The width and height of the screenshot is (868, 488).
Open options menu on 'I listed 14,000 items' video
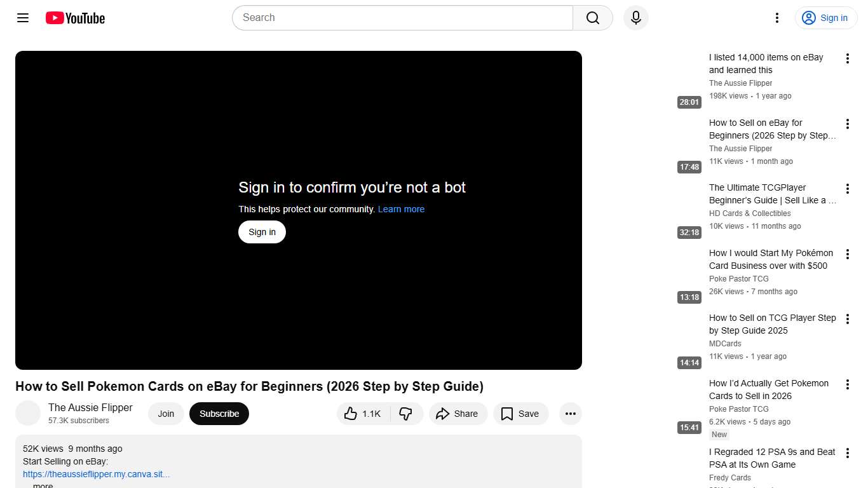pyautogui.click(x=847, y=58)
